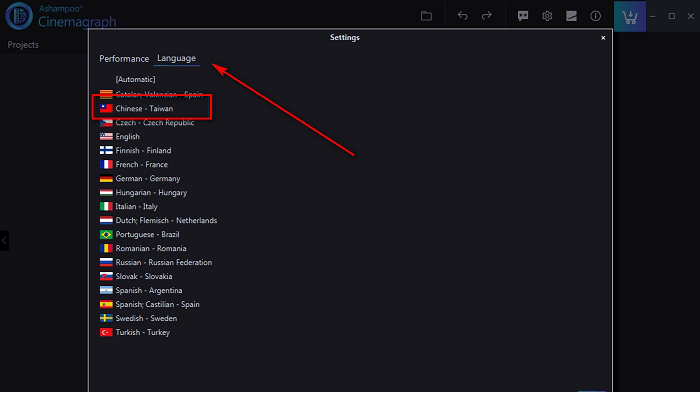Select English language
The width and height of the screenshot is (700, 407).
click(x=120, y=137)
